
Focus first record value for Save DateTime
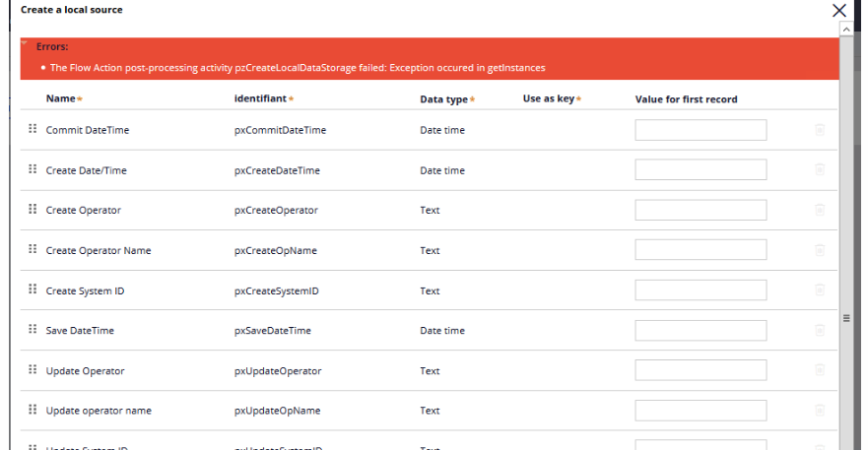coord(701,331)
